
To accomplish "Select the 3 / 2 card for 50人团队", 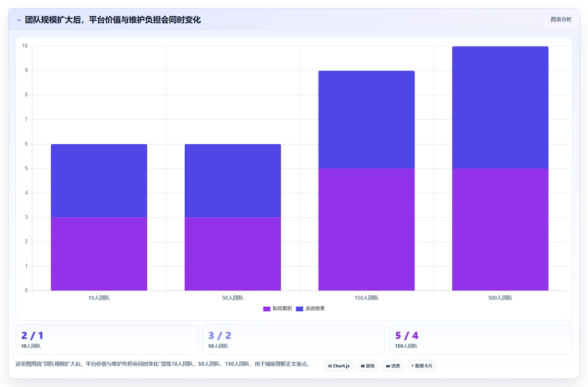I will click(294, 339).
